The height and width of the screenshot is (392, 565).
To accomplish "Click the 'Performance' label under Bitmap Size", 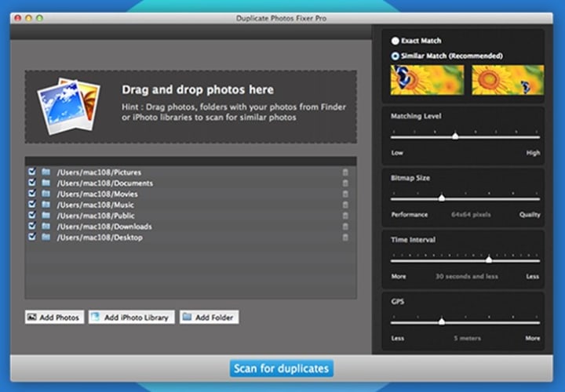I will click(410, 215).
